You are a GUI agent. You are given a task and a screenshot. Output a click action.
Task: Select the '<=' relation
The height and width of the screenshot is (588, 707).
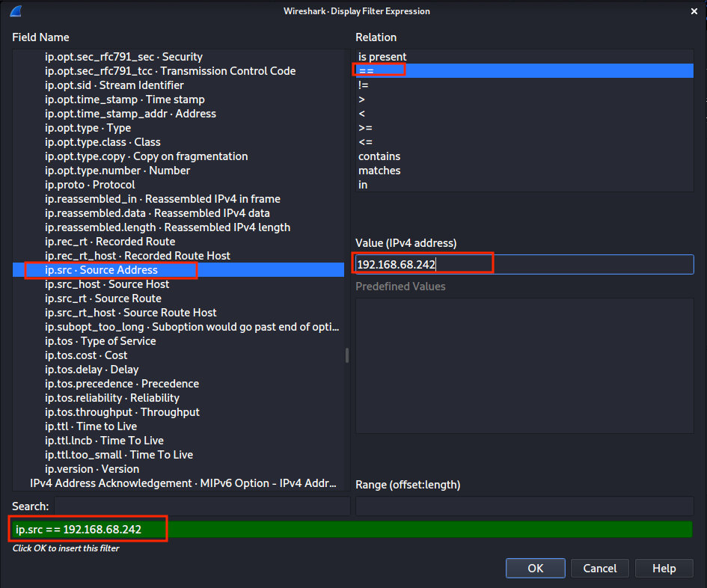(x=524, y=142)
